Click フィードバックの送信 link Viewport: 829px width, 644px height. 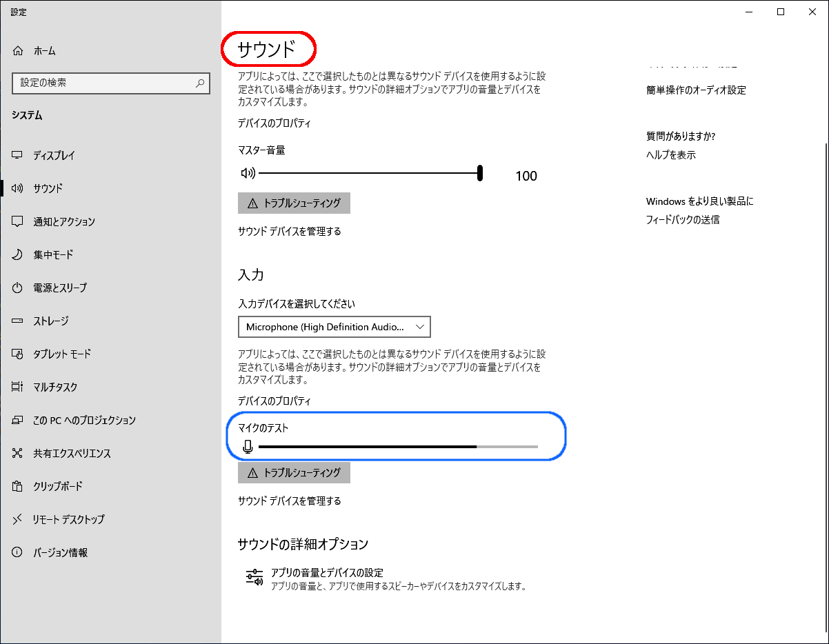tap(683, 220)
